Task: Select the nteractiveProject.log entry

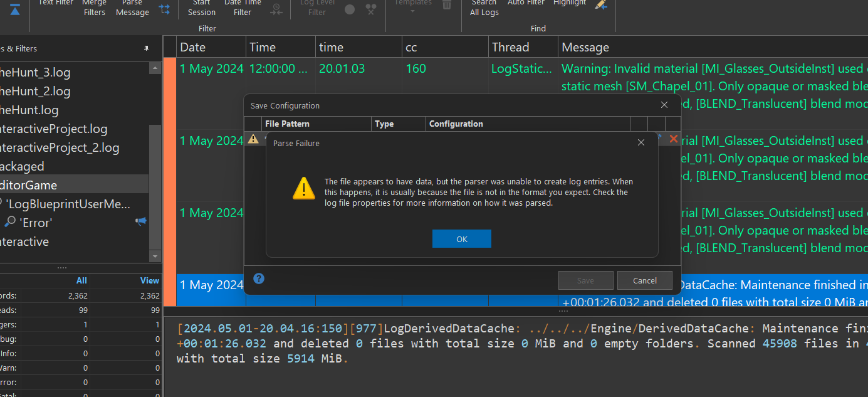Action: [54, 129]
